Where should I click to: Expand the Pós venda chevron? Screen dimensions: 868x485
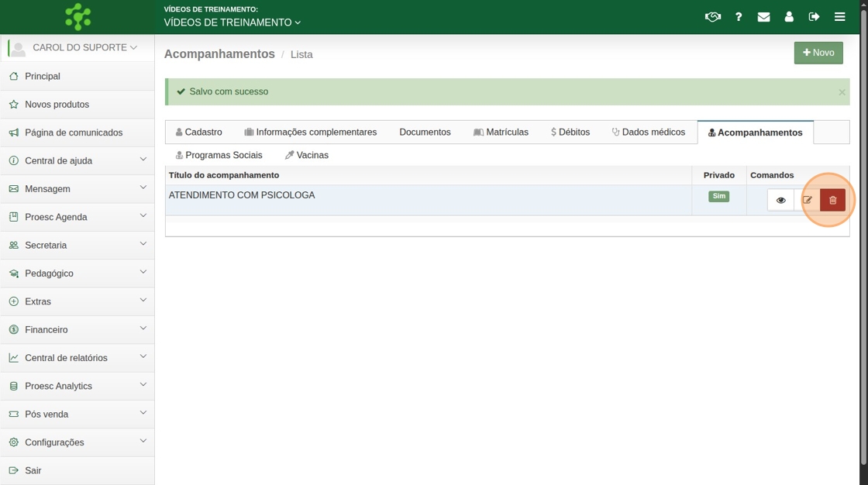point(143,413)
